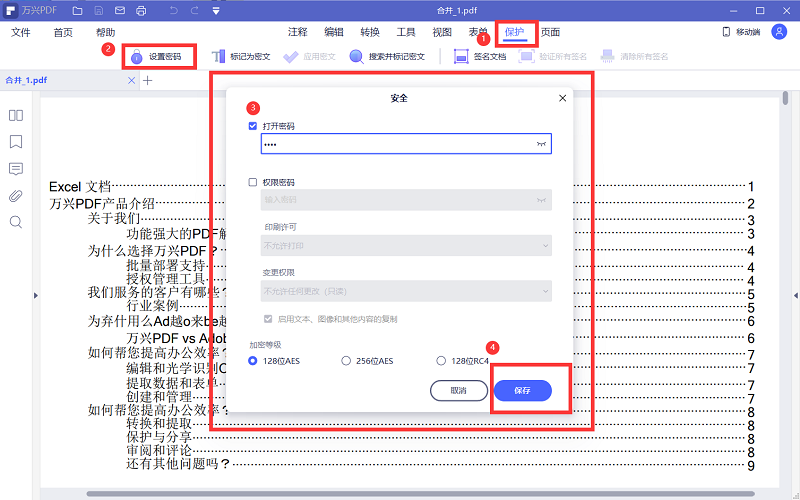Switch to the 注释 tab

(x=297, y=32)
